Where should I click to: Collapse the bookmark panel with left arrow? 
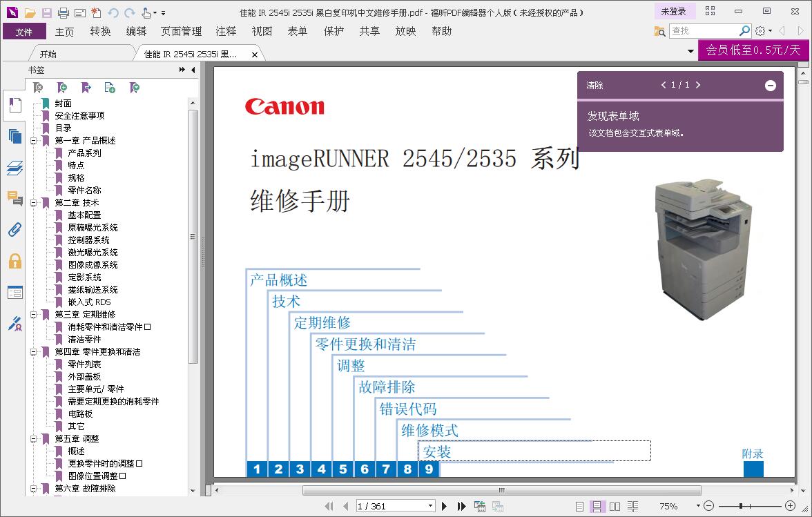click(193, 70)
